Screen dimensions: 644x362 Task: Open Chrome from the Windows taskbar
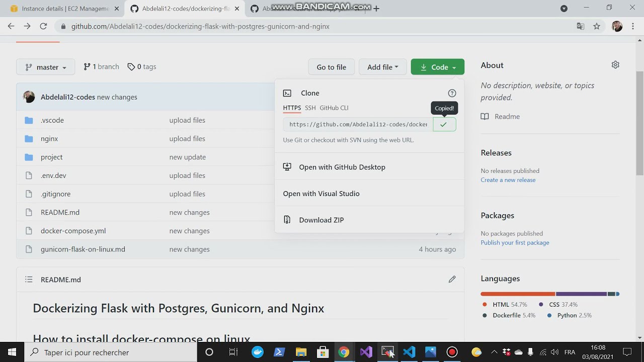[x=344, y=352]
